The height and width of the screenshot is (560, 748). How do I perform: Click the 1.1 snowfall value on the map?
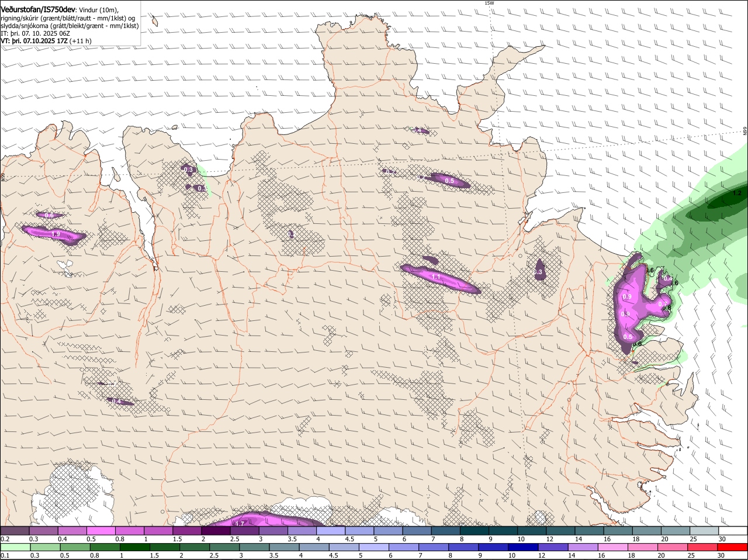(435, 276)
